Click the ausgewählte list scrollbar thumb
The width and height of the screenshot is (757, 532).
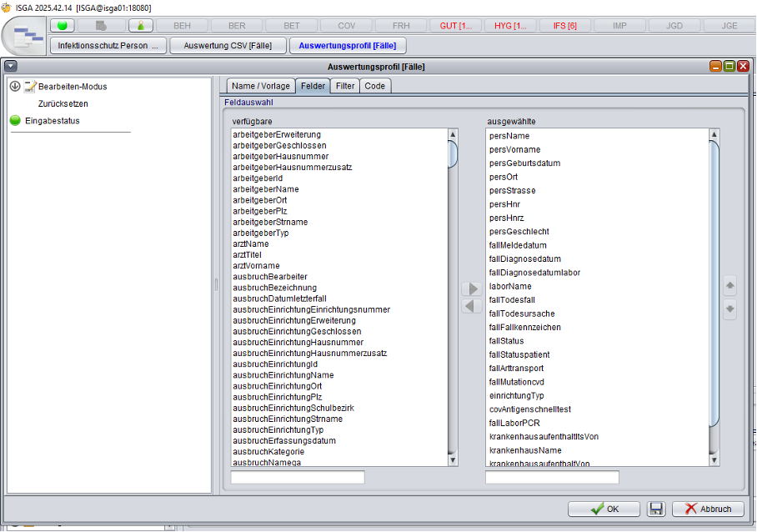click(714, 284)
